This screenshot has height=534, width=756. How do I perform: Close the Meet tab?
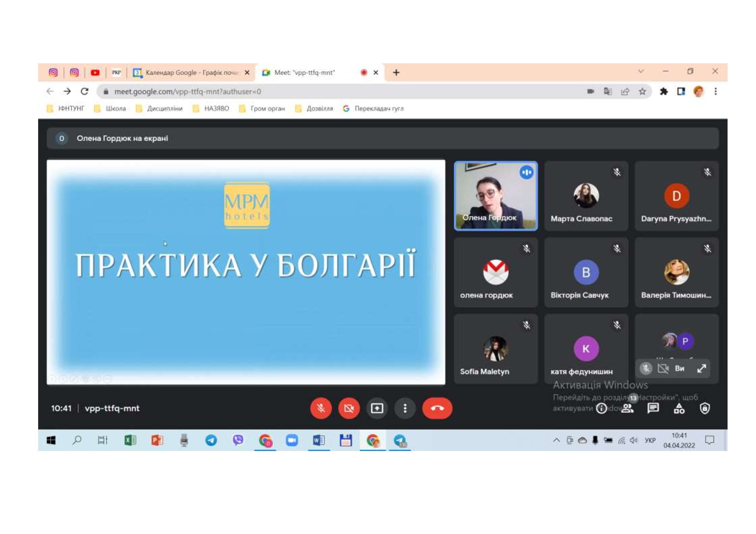[375, 73]
